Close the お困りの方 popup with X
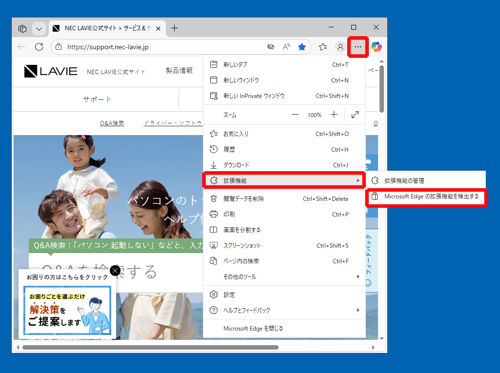The image size is (500, 373). pyautogui.click(x=115, y=270)
